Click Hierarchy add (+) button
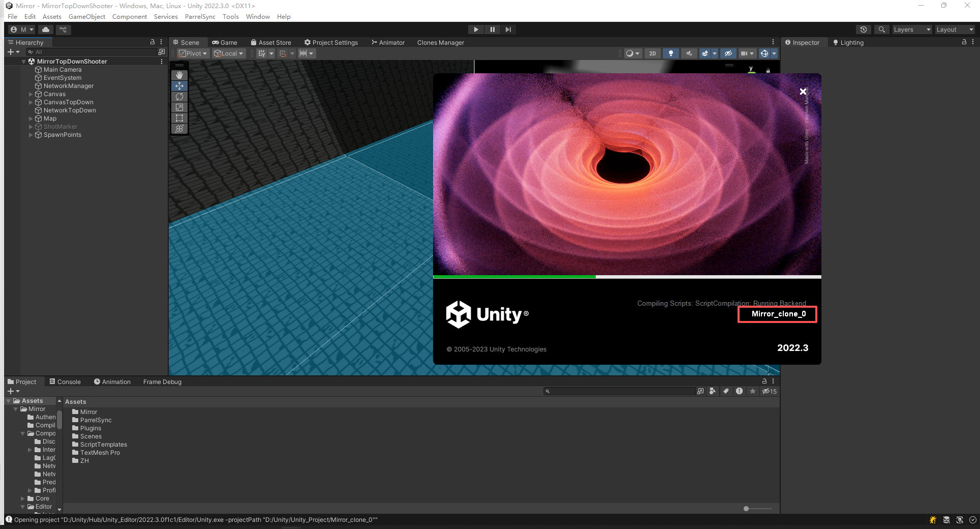 pos(13,52)
